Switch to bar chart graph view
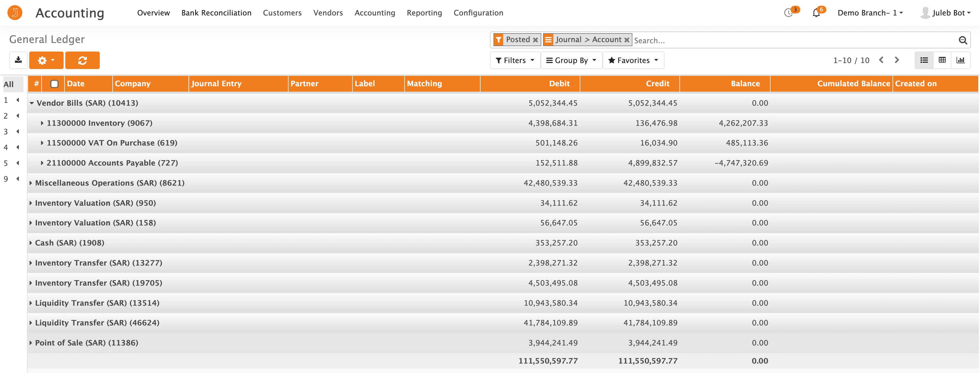The height and width of the screenshot is (373, 980). pos(960,60)
